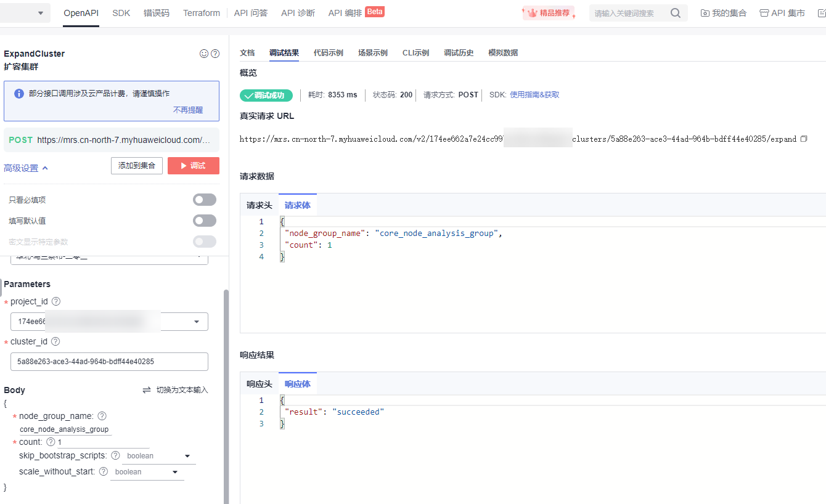
Task: Open the API 诊断 tab
Action: 298,13
